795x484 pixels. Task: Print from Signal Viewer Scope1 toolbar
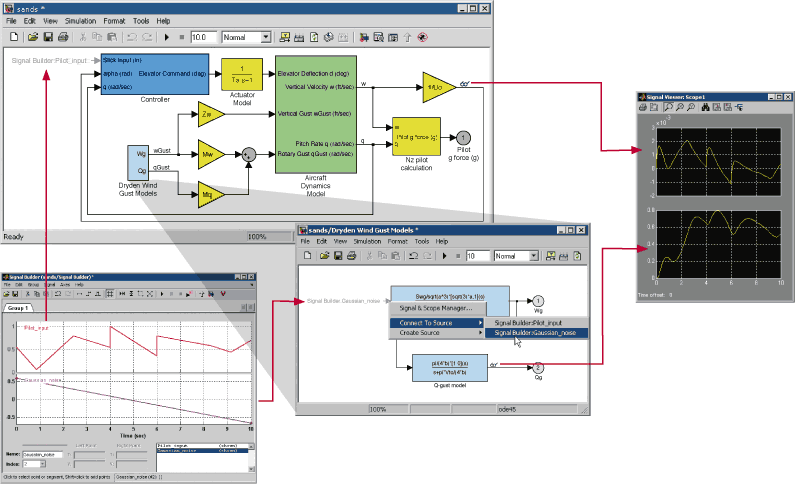pyautogui.click(x=643, y=107)
